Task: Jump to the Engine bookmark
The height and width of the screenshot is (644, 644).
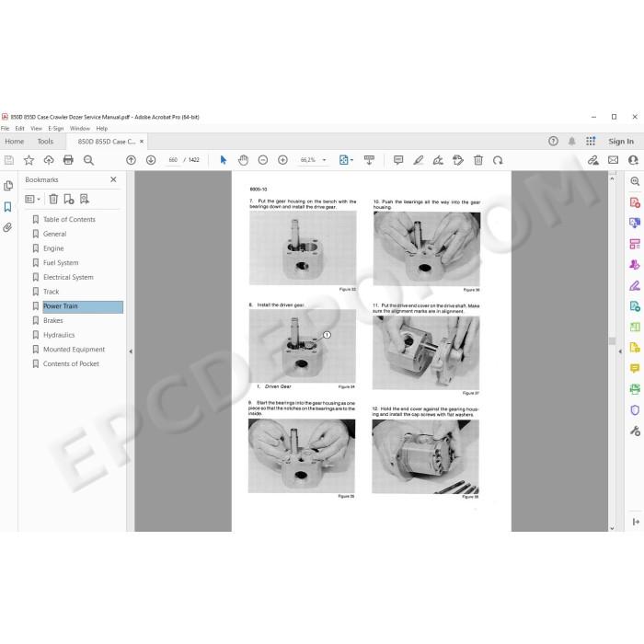Action: pyautogui.click(x=53, y=248)
